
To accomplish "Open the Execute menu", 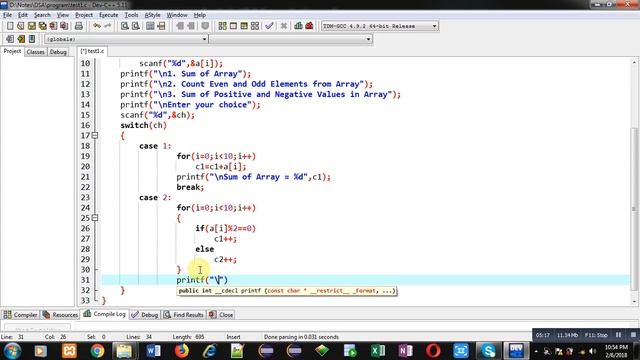I will [109, 15].
